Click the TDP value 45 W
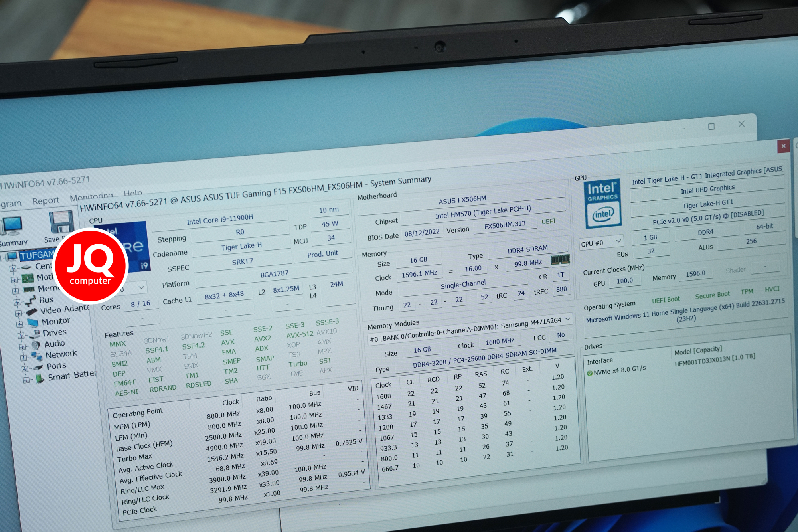Viewport: 798px width, 532px height. tap(330, 224)
